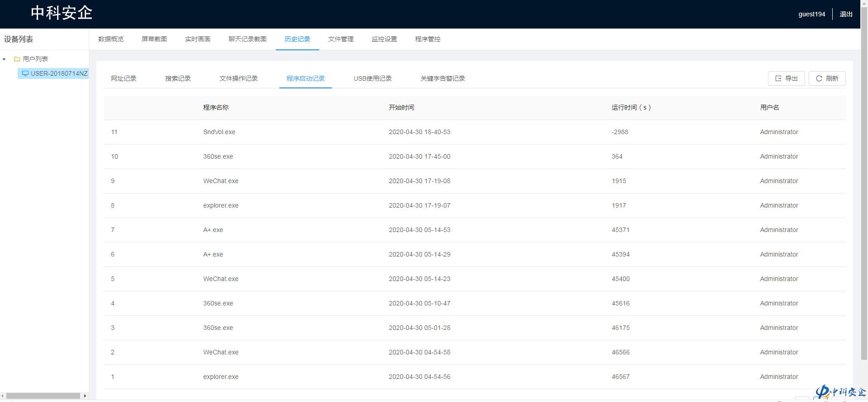Click the 开始时间 column header
Viewport: 868px width, 402px height.
[x=402, y=107]
